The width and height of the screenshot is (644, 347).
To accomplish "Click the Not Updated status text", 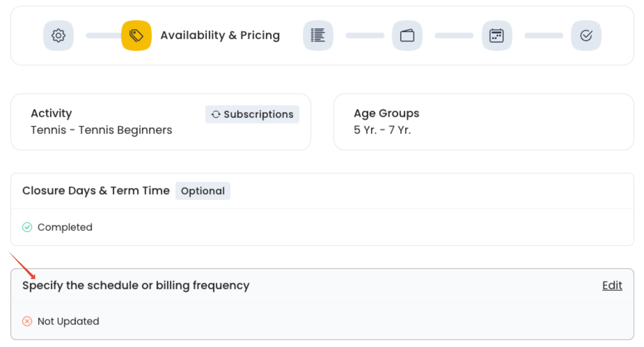I will 68,321.
